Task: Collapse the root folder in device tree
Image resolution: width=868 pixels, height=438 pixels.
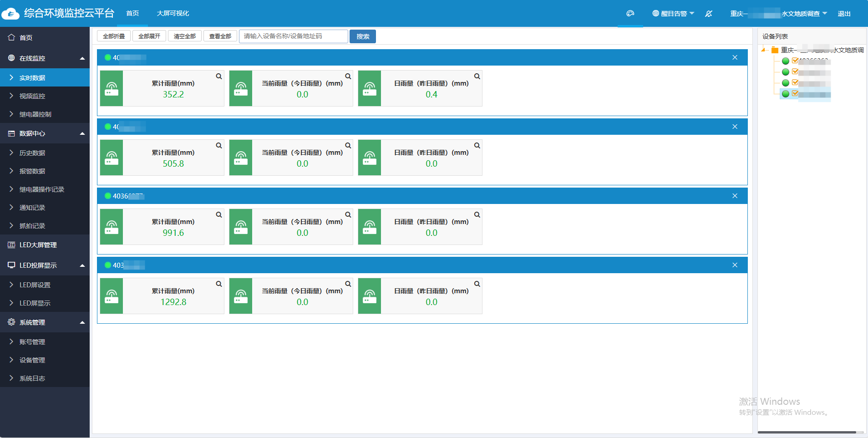Action: click(x=763, y=50)
